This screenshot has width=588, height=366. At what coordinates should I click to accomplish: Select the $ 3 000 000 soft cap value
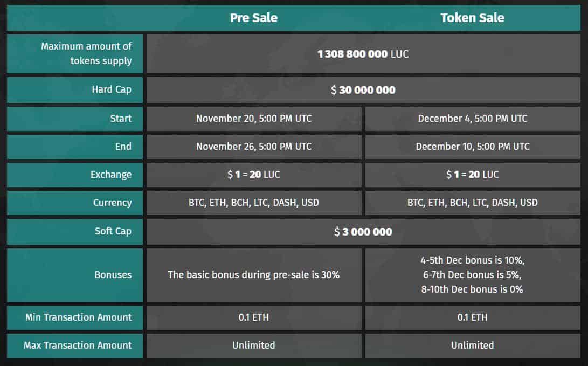363,232
